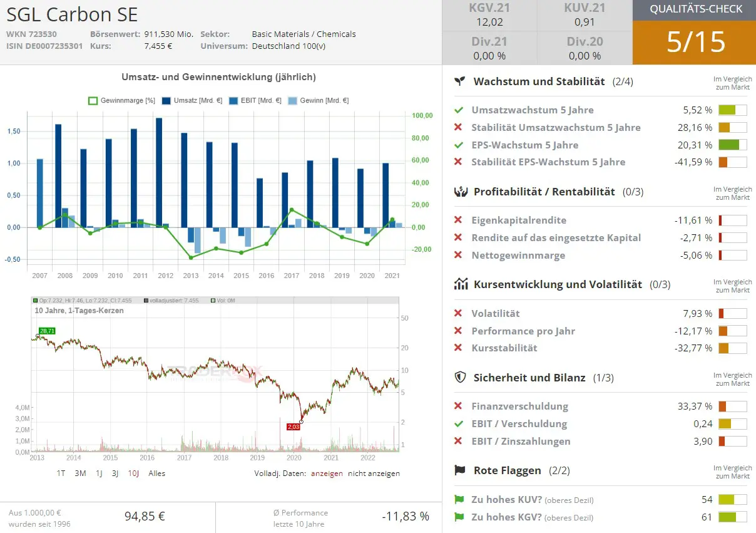This screenshot has width=756, height=533.
Task: Switch the price chart to 3M range
Action: 80,473
